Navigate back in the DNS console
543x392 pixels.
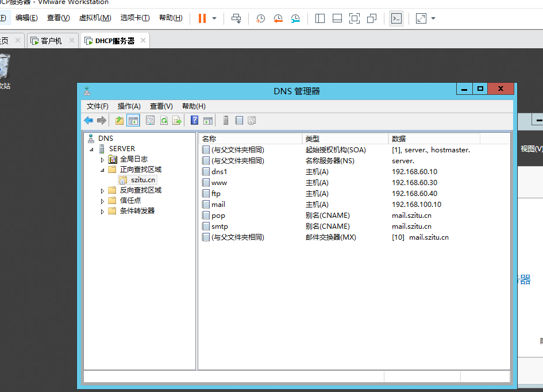coord(87,120)
